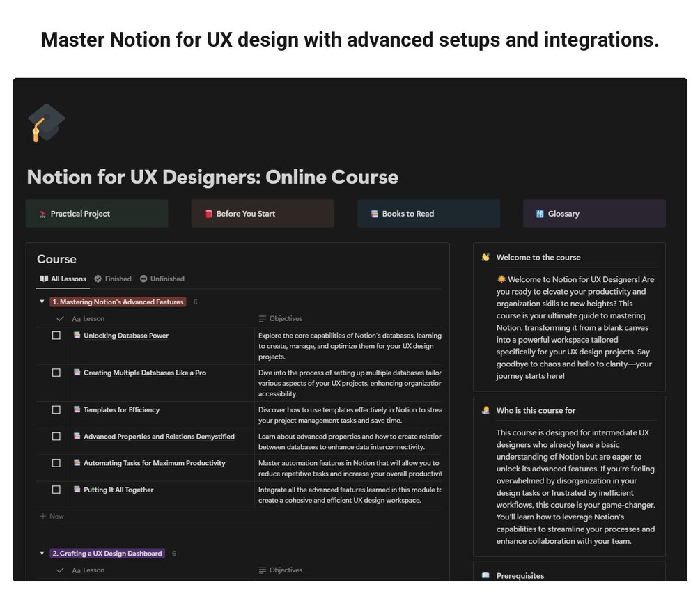Click the page icon beside Creating Multiple Databases
Viewport: 700px width, 594px height.
[x=77, y=372]
